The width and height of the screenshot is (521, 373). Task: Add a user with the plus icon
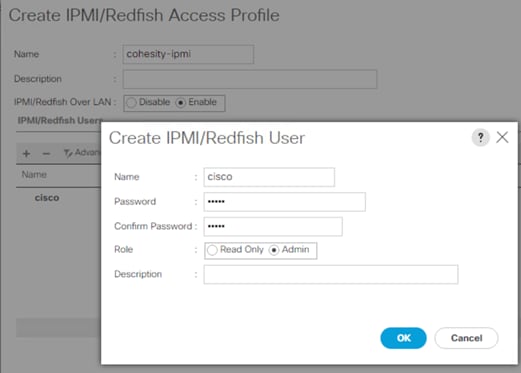pos(26,153)
